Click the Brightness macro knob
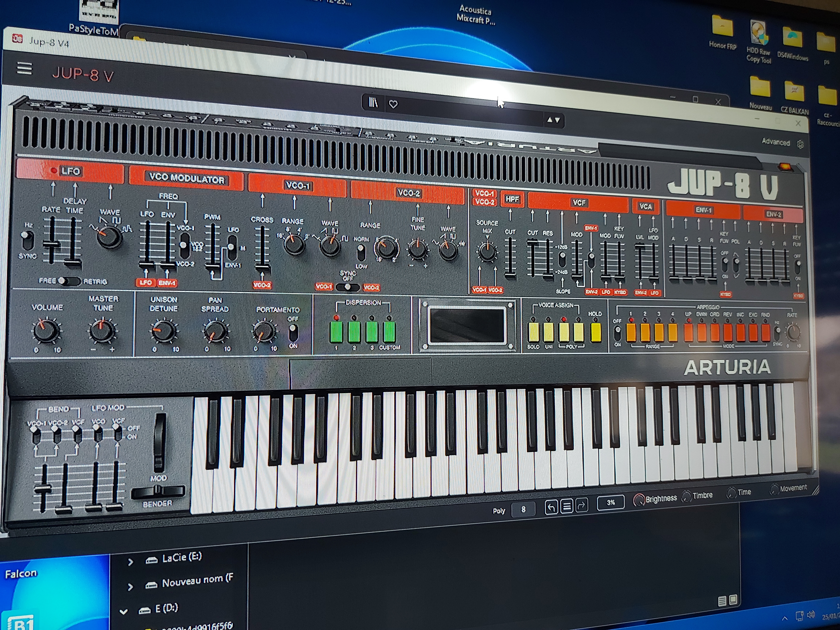 click(639, 500)
